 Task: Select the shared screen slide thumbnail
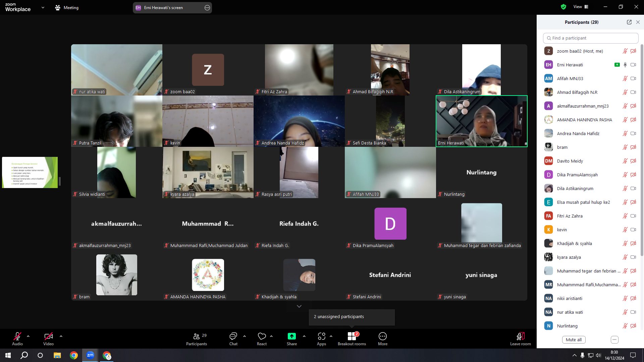point(30,172)
